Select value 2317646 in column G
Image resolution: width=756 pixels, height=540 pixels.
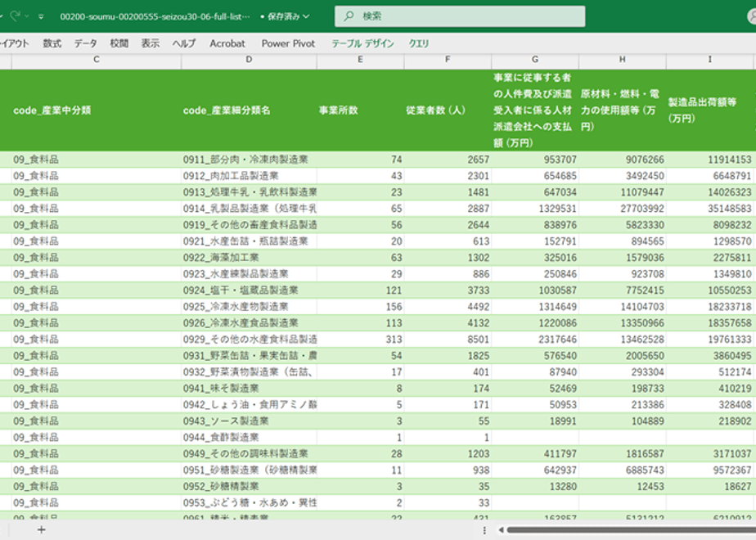[535, 340]
